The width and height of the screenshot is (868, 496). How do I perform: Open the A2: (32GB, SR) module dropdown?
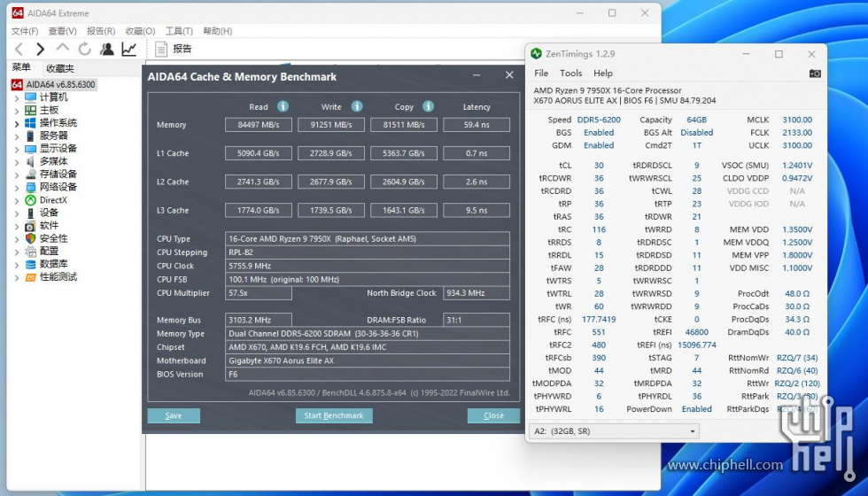614,431
